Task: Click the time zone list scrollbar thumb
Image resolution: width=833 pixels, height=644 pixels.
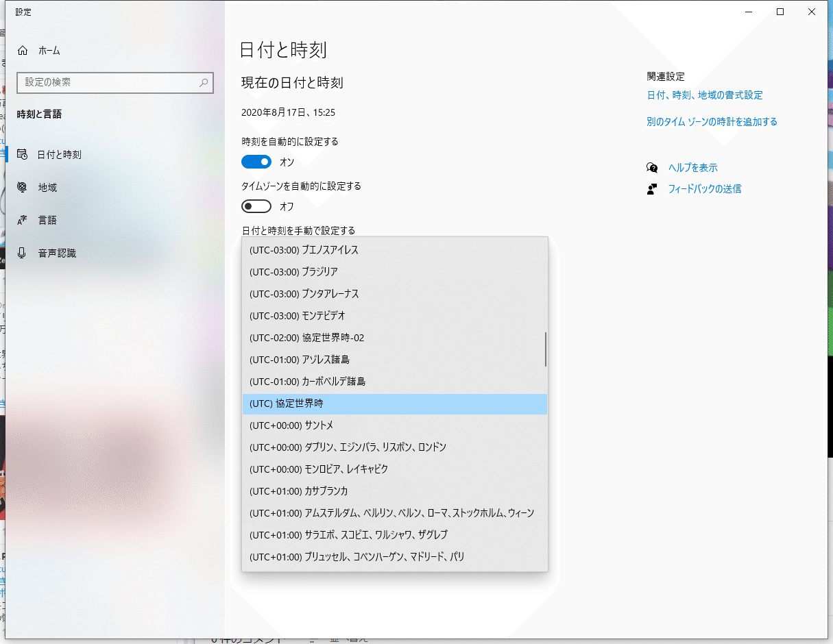Action: pyautogui.click(x=546, y=349)
